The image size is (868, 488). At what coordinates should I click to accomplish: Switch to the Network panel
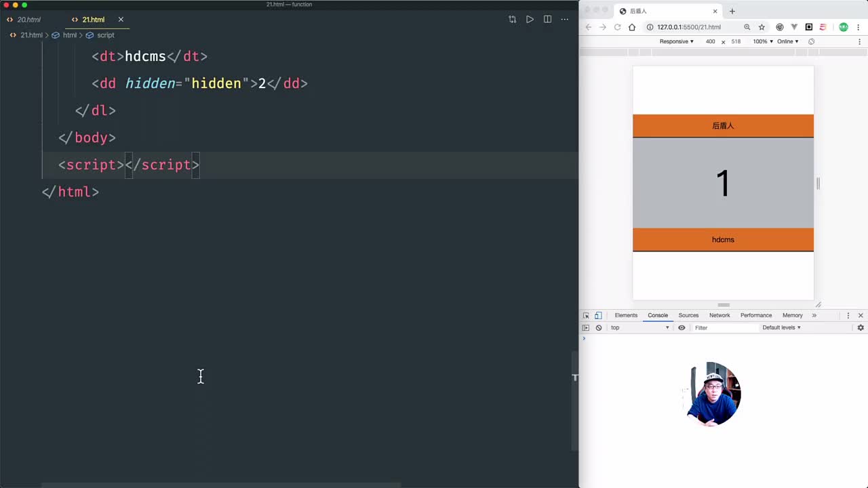pos(719,316)
